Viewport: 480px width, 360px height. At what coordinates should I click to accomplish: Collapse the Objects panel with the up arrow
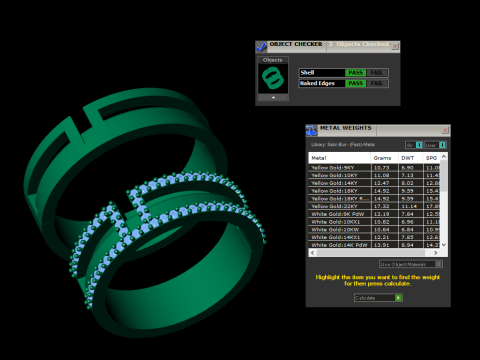click(x=273, y=97)
